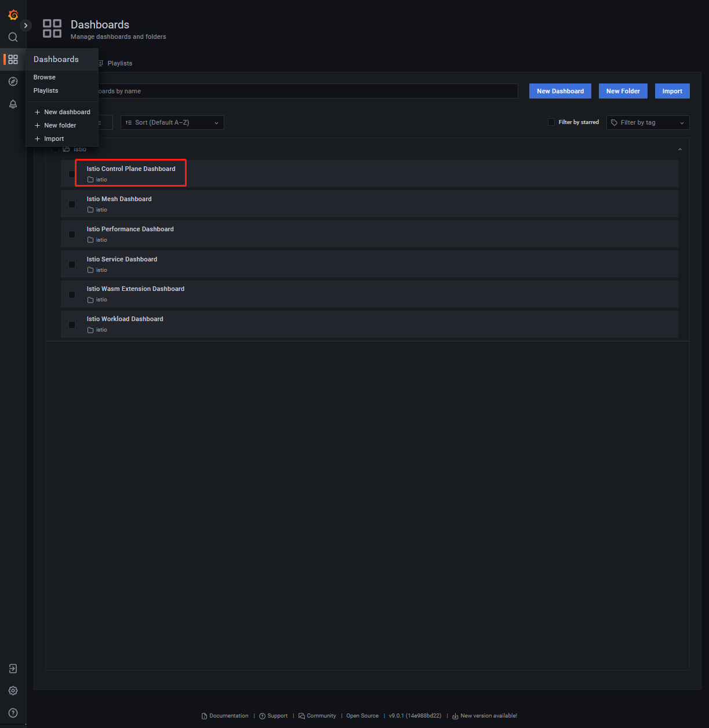Click the blue New Folder button
This screenshot has width=709, height=728.
623,91
